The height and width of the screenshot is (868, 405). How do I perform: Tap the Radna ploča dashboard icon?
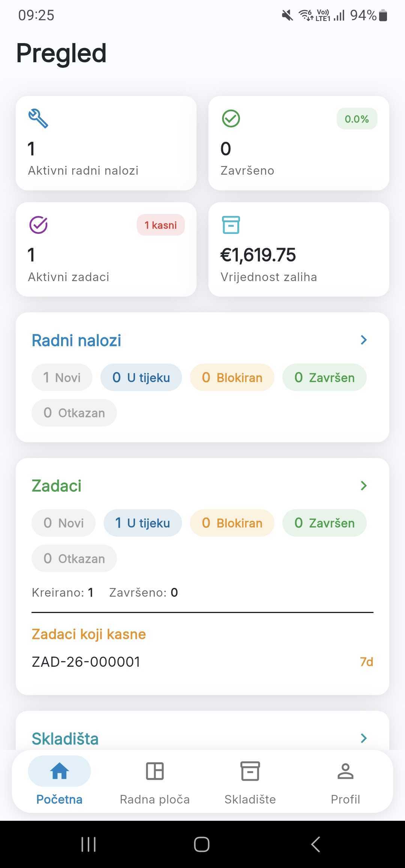tap(154, 771)
